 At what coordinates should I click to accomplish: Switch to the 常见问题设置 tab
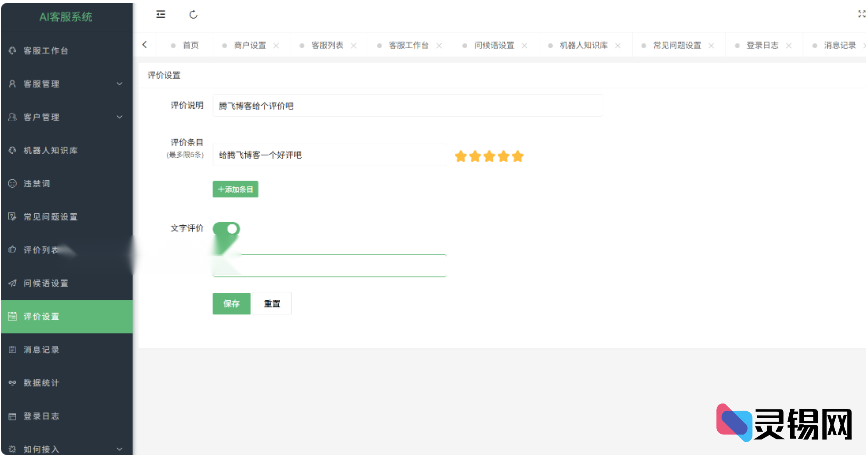click(677, 45)
